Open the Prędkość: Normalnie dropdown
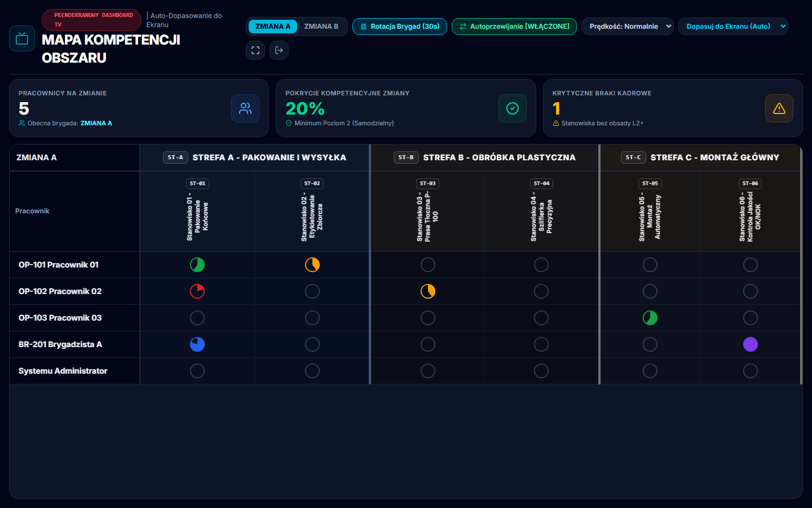 628,27
